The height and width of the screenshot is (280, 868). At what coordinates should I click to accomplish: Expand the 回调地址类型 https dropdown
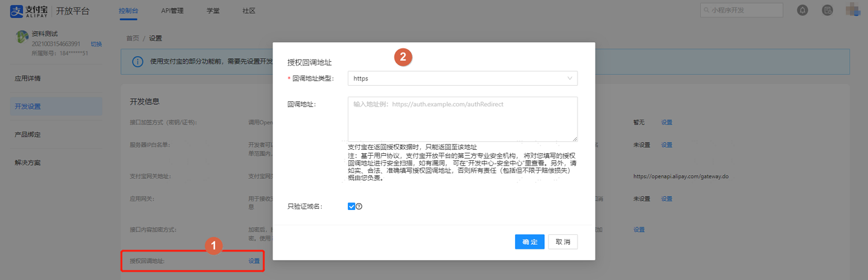point(462,78)
